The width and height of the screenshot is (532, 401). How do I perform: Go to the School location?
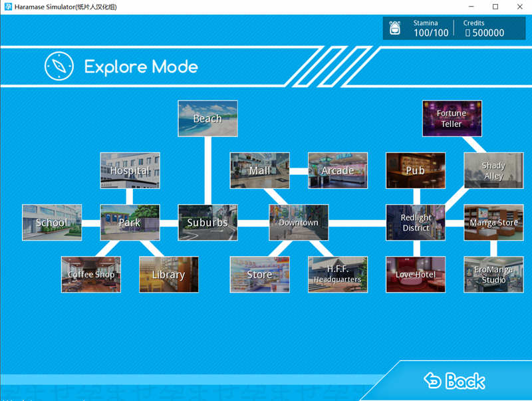coord(52,222)
